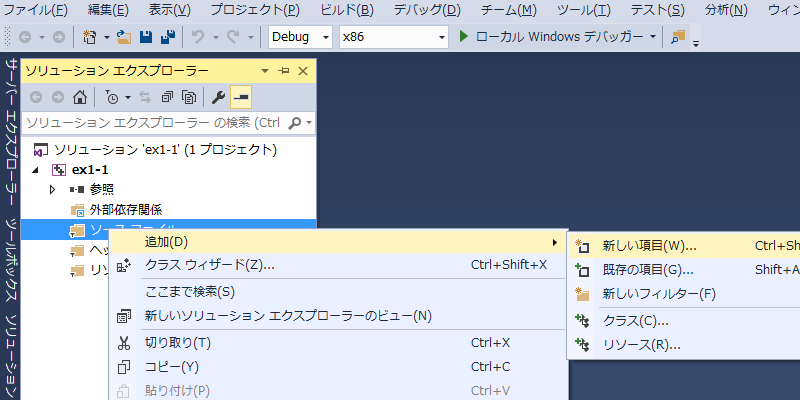This screenshot has height=400, width=800.
Task: Open the チーム(M) menu
Action: (x=509, y=10)
